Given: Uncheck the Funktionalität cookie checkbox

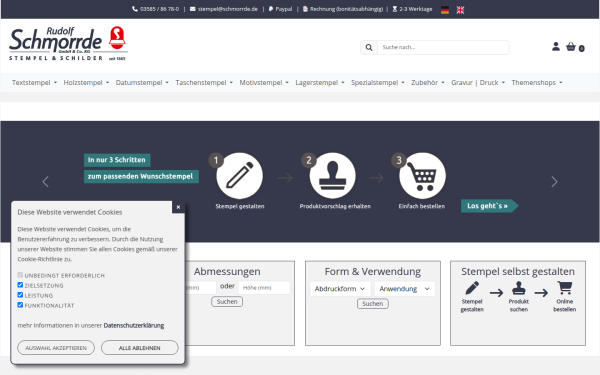Looking at the screenshot, I should click(x=20, y=305).
